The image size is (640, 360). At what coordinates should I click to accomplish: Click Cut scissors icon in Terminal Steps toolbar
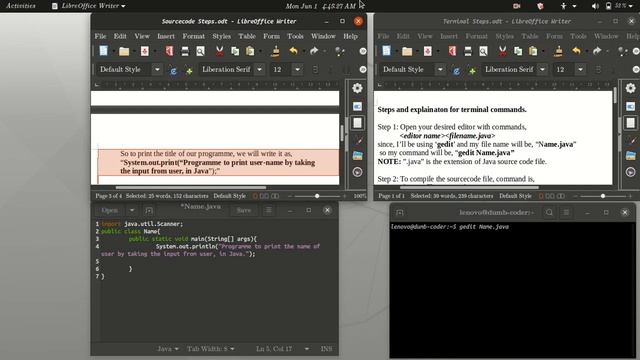coord(502,51)
